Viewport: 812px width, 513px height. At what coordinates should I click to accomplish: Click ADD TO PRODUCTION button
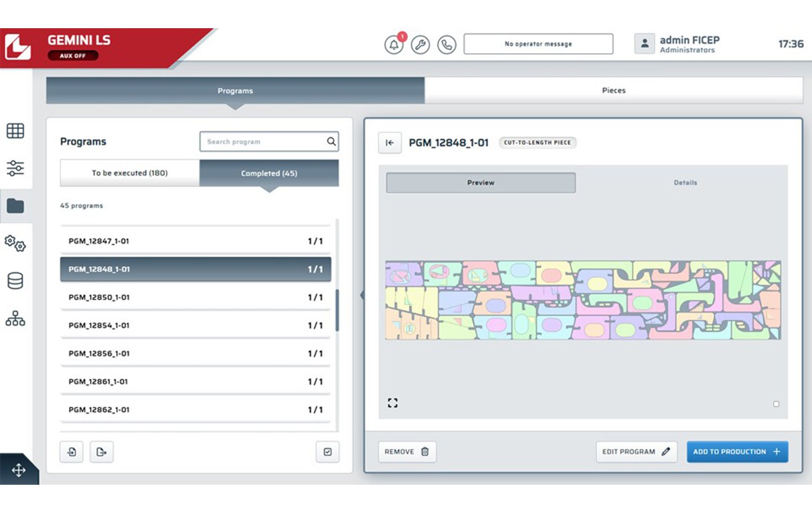pos(738,452)
